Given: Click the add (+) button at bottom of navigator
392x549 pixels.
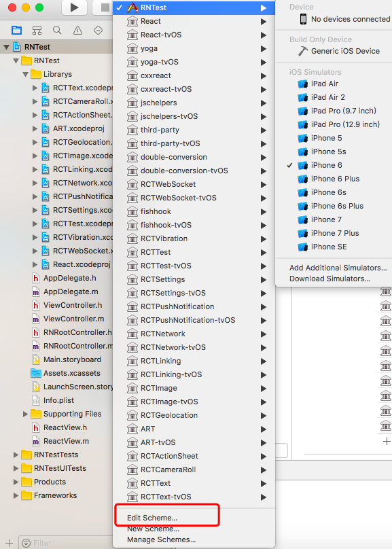Looking at the screenshot, I should click(x=9, y=543).
